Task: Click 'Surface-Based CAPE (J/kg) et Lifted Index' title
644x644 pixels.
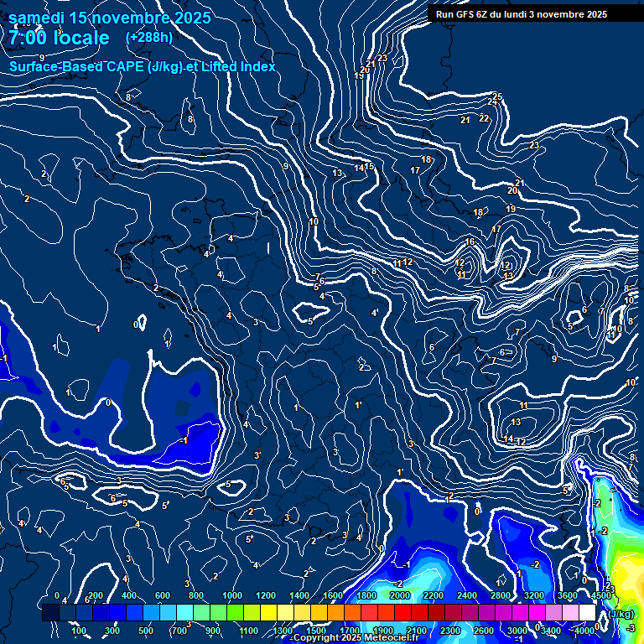Action: point(142,66)
